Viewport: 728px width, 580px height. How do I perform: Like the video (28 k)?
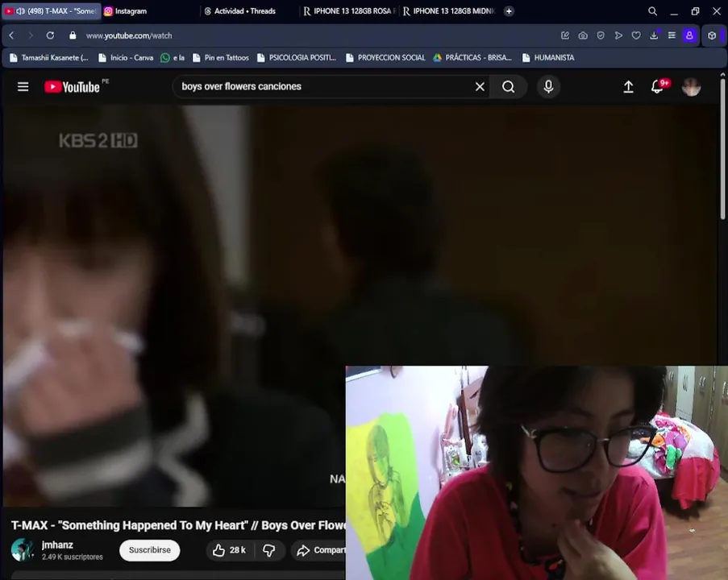(x=229, y=550)
